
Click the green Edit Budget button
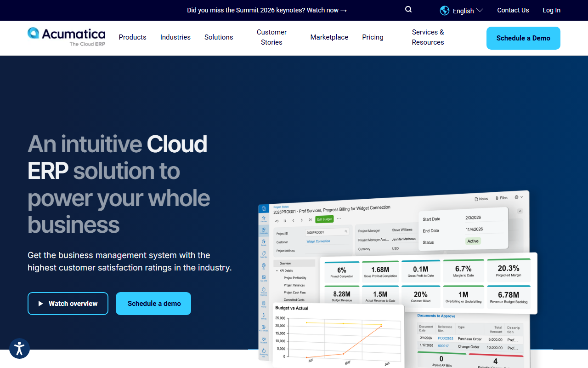(x=324, y=219)
